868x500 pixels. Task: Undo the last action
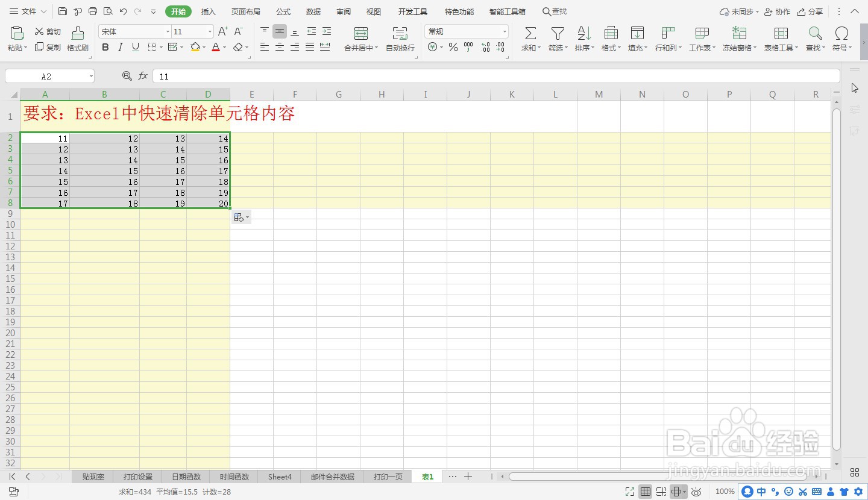123,11
